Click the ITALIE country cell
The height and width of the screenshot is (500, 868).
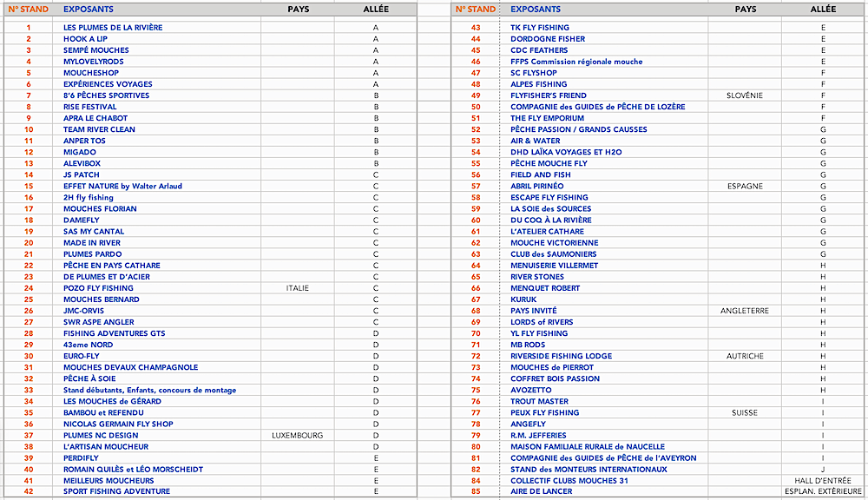tap(297, 288)
